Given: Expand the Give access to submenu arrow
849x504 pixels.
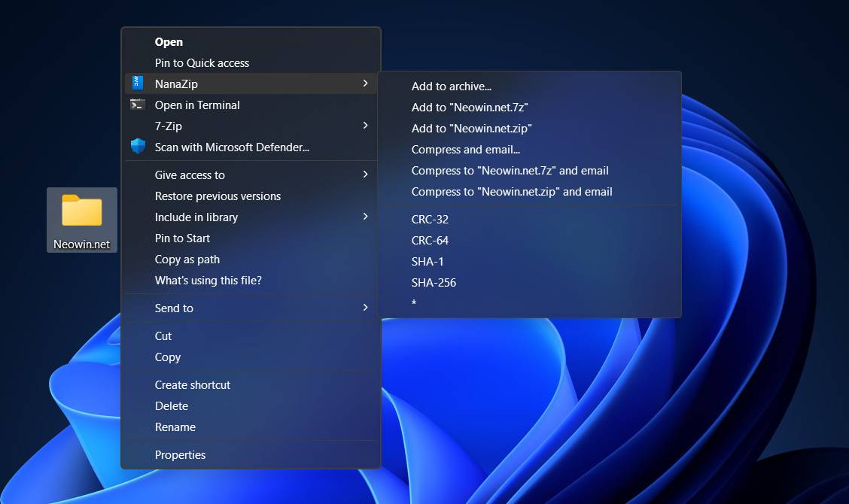Looking at the screenshot, I should [x=366, y=175].
